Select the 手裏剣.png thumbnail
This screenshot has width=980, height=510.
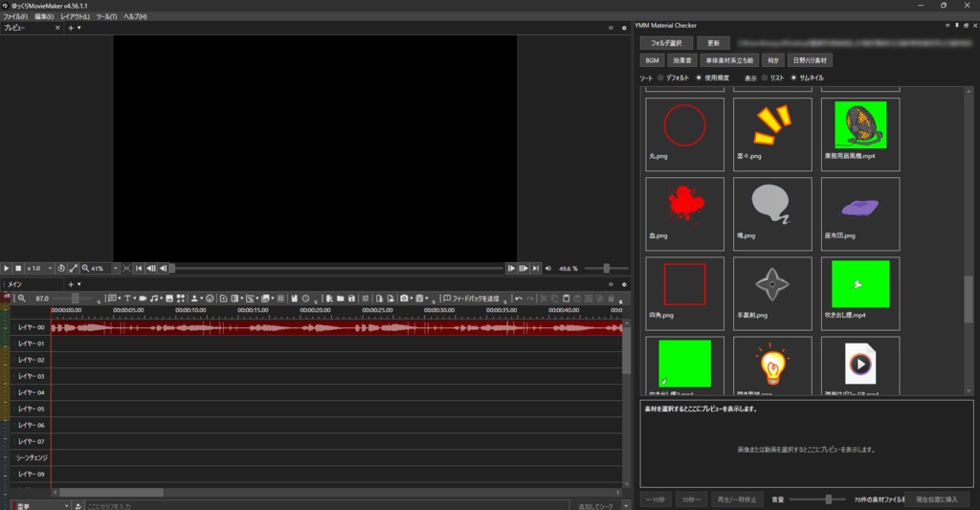(772, 293)
